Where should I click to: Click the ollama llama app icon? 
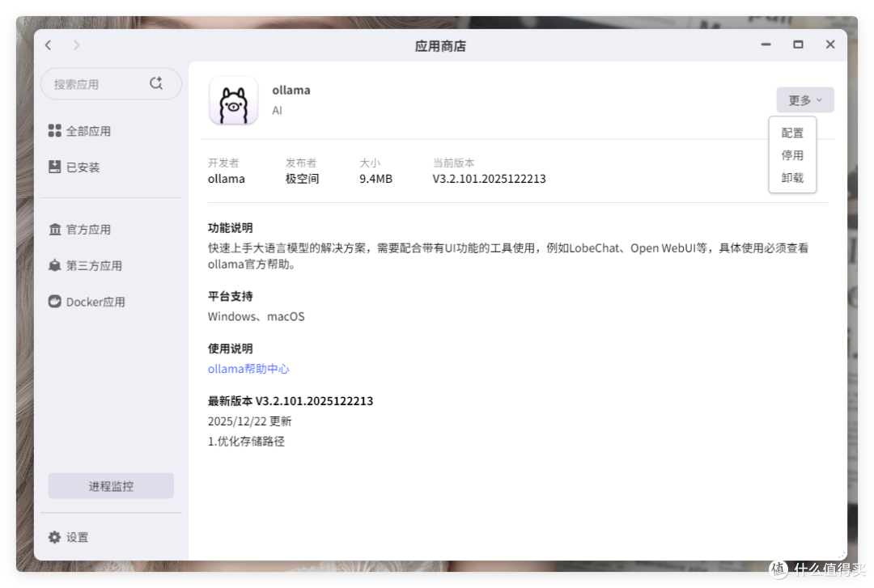234,100
